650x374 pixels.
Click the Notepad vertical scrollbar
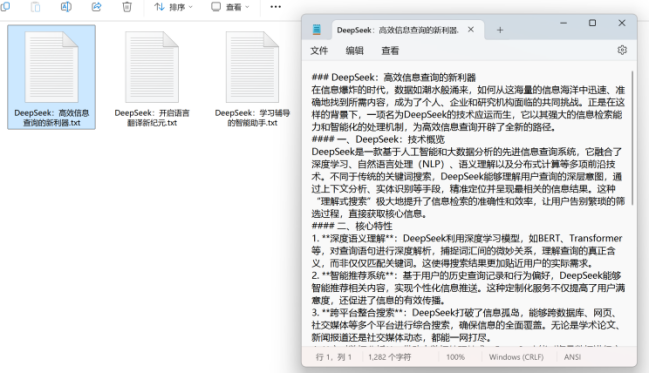click(633, 138)
